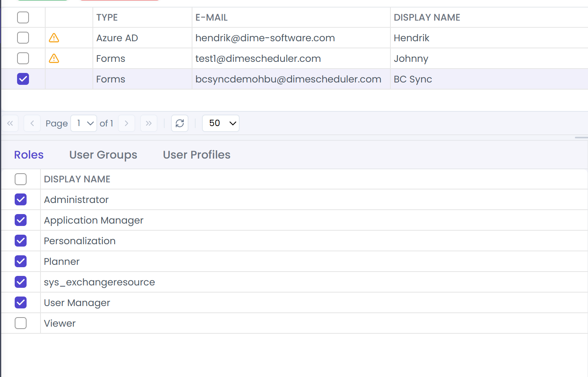Go to the first page of users
Image resolution: width=588 pixels, height=377 pixels.
coord(10,123)
